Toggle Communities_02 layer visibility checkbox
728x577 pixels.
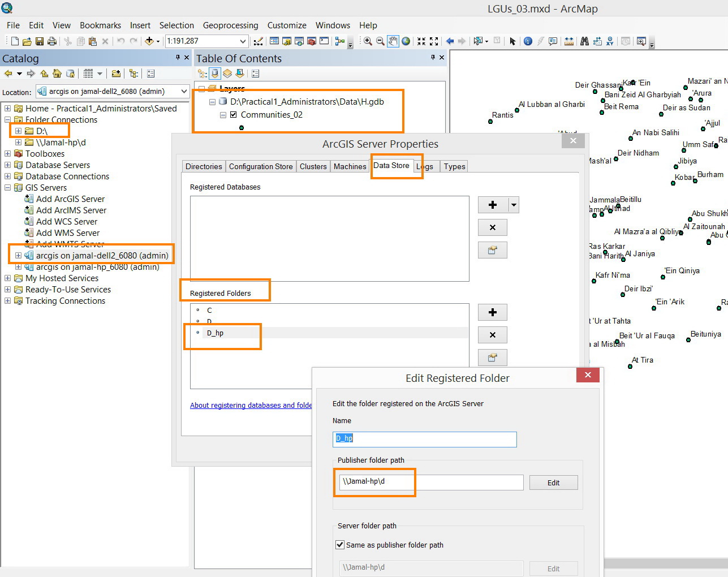point(233,115)
